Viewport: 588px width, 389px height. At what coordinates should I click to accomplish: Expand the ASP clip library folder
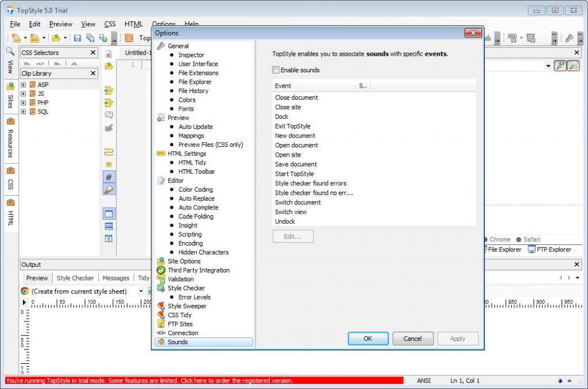click(23, 85)
